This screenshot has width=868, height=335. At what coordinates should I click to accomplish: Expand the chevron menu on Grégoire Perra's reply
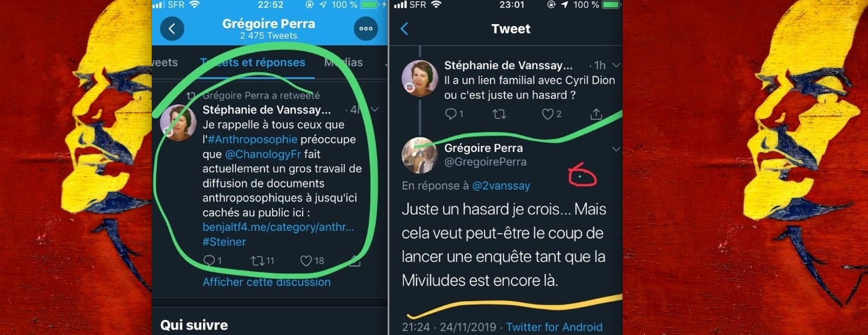tap(615, 149)
